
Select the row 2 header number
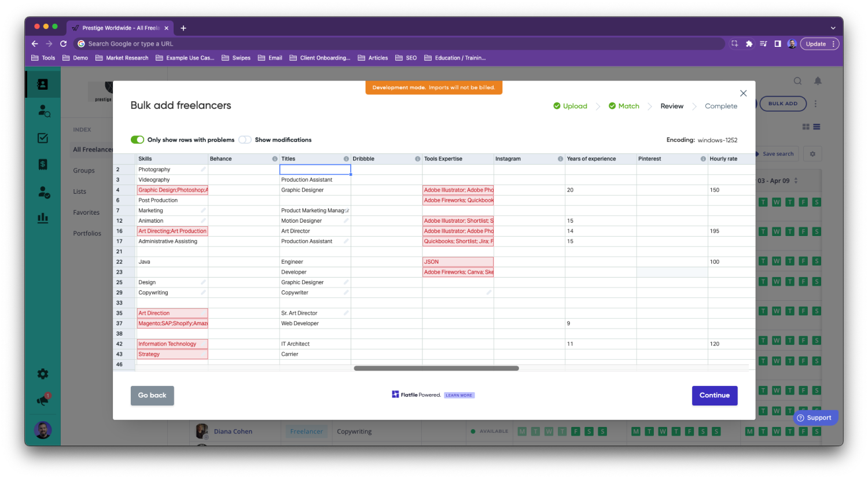(x=118, y=170)
